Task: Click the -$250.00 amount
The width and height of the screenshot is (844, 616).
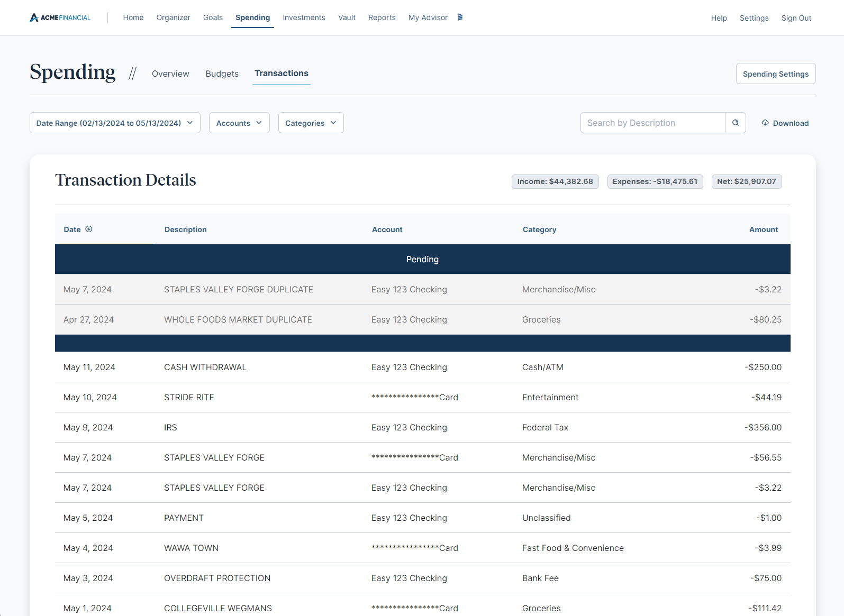Action: (x=763, y=367)
